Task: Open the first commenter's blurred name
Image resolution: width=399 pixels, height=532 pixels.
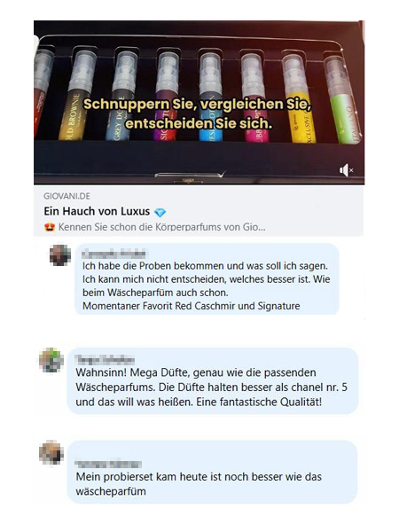Action: [114, 254]
